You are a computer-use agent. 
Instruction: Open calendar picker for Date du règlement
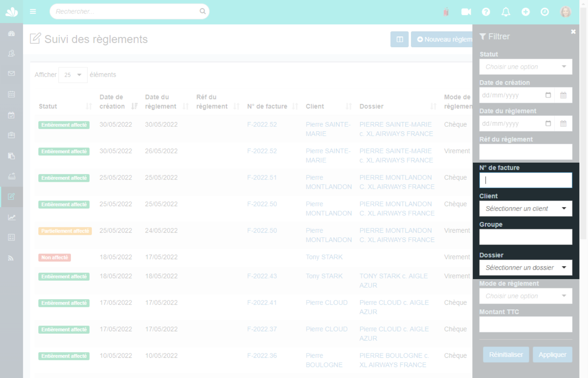coord(563,124)
